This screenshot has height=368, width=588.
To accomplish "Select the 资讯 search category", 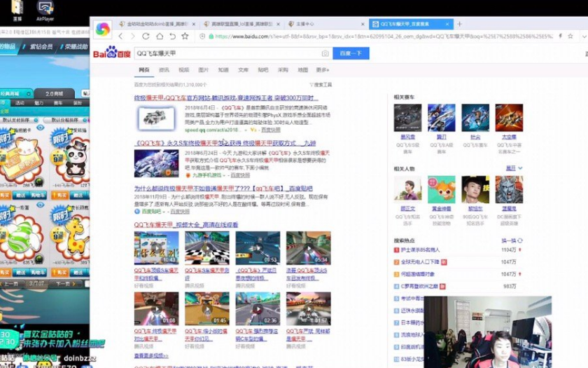I will click(x=164, y=70).
